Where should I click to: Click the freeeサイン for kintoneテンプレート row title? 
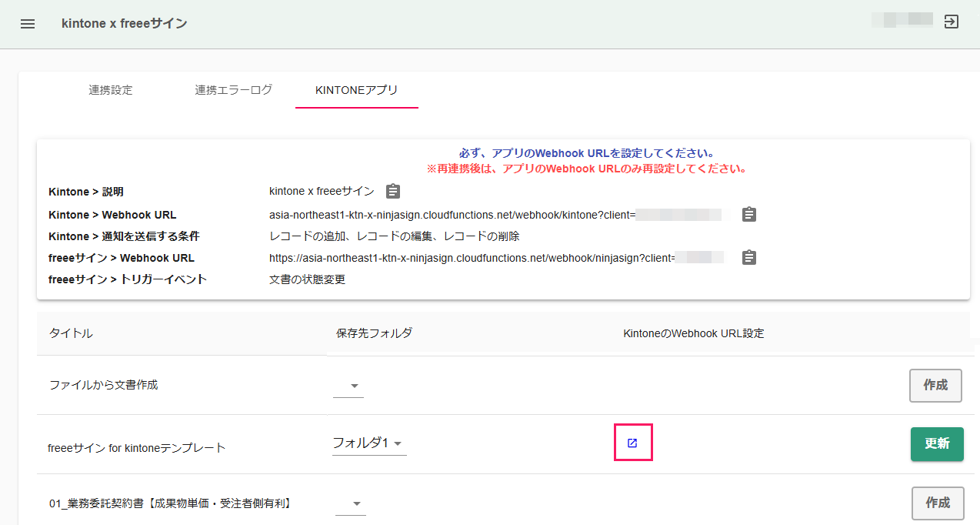pyautogui.click(x=137, y=447)
